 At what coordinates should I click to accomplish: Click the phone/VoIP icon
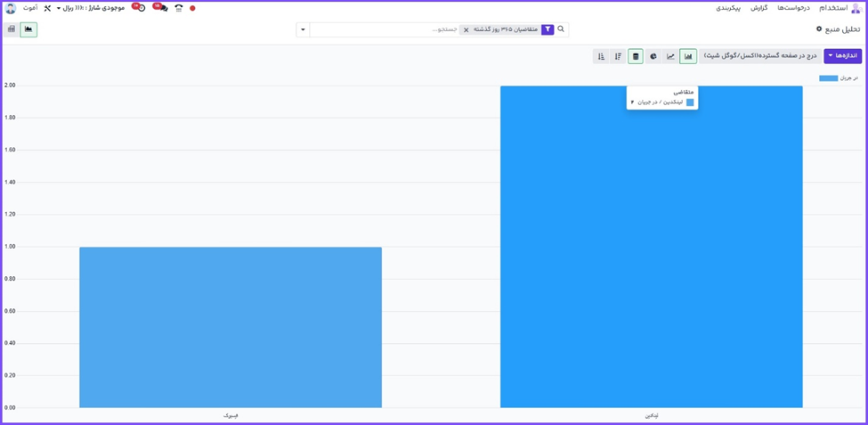179,8
